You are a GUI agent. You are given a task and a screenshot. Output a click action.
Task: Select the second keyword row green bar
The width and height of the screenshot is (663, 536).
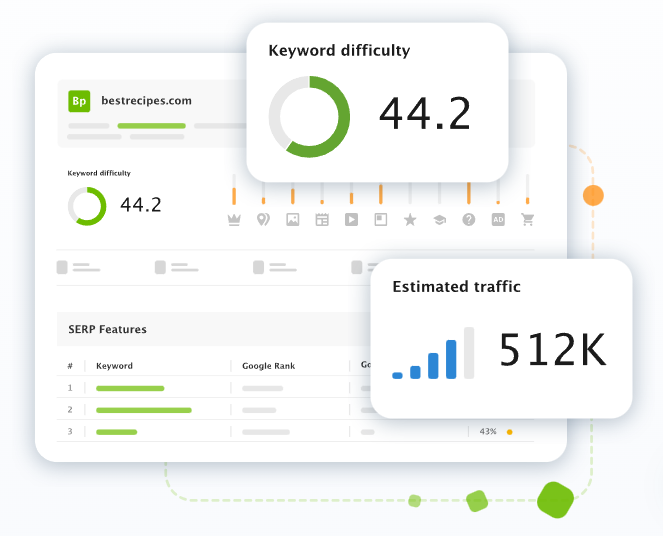click(x=143, y=410)
